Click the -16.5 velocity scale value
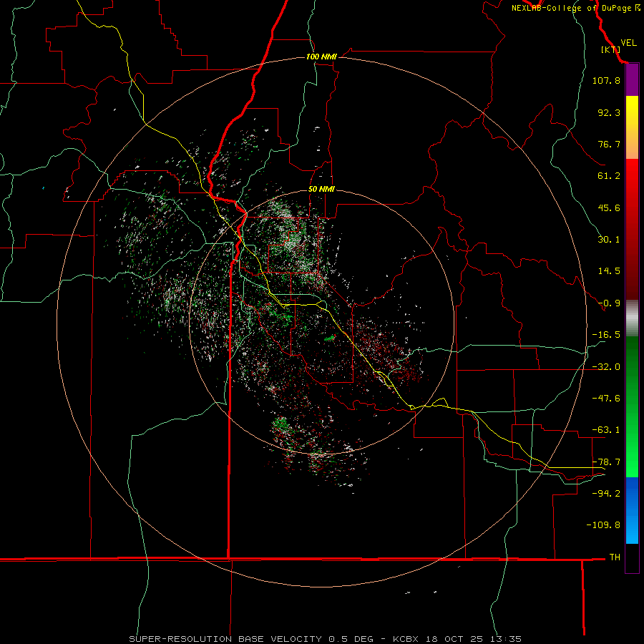Screen dimensions: 644x644 pyautogui.click(x=606, y=335)
